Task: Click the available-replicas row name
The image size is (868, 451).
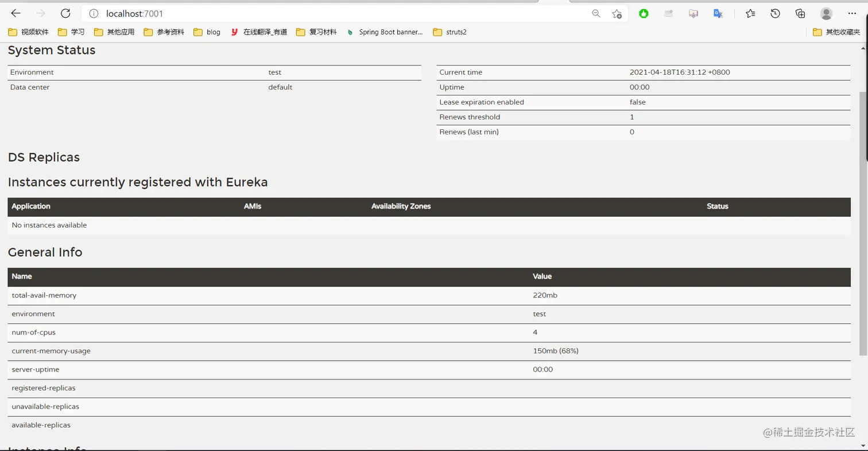Action: click(41, 425)
